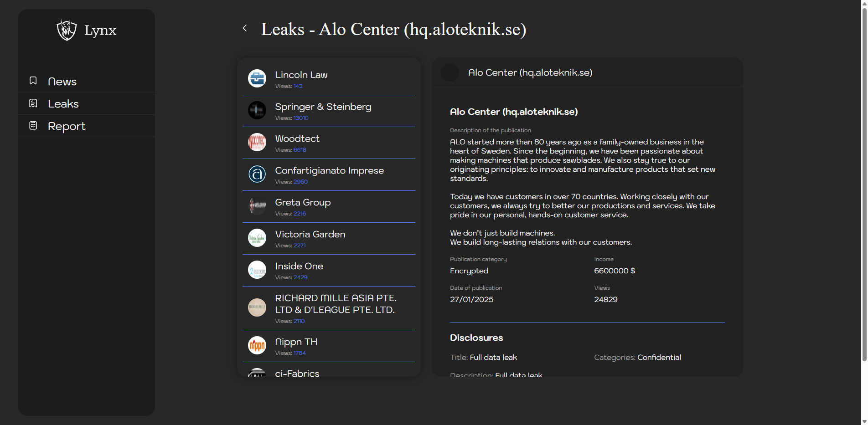Viewport: 868px width, 425px height.
Task: Open the Report menu item
Action: (x=67, y=126)
